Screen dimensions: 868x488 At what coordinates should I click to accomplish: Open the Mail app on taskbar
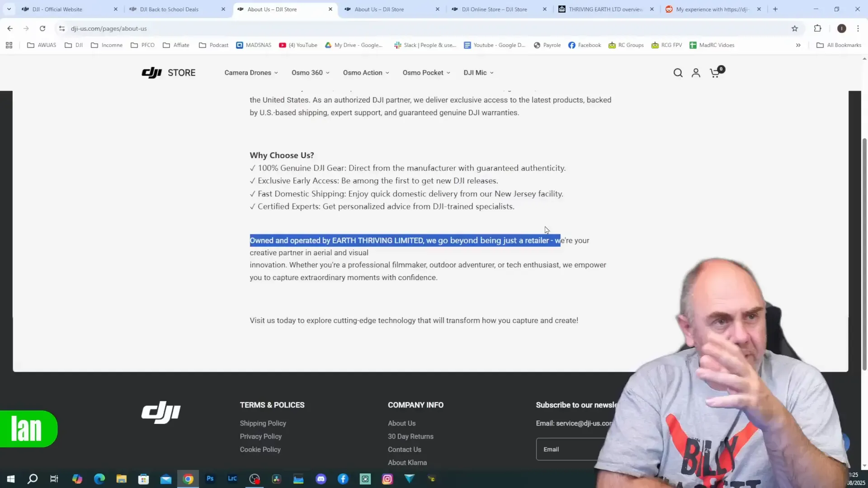(166, 479)
